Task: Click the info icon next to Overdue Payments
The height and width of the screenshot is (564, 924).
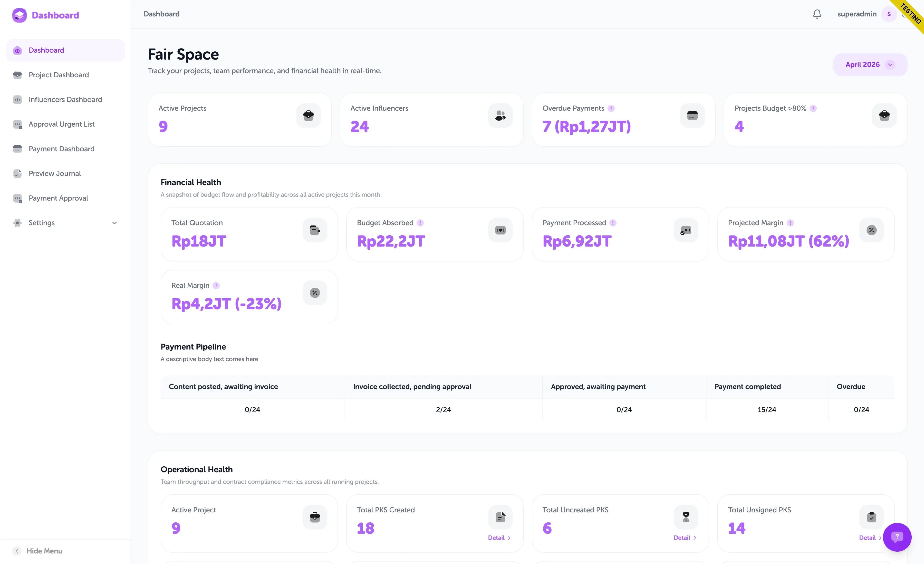Action: click(x=611, y=108)
